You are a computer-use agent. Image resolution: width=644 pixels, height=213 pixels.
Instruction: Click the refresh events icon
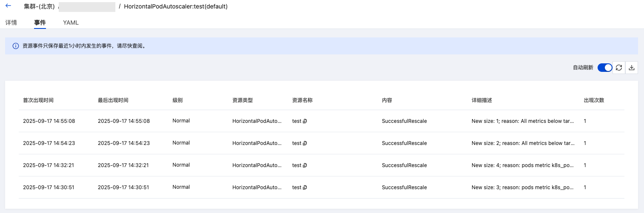[619, 68]
